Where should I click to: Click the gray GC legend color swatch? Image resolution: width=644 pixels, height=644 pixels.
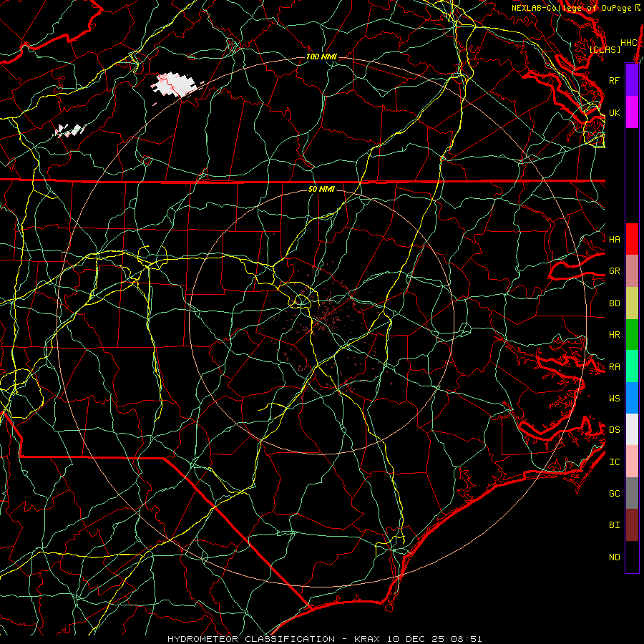click(632, 493)
